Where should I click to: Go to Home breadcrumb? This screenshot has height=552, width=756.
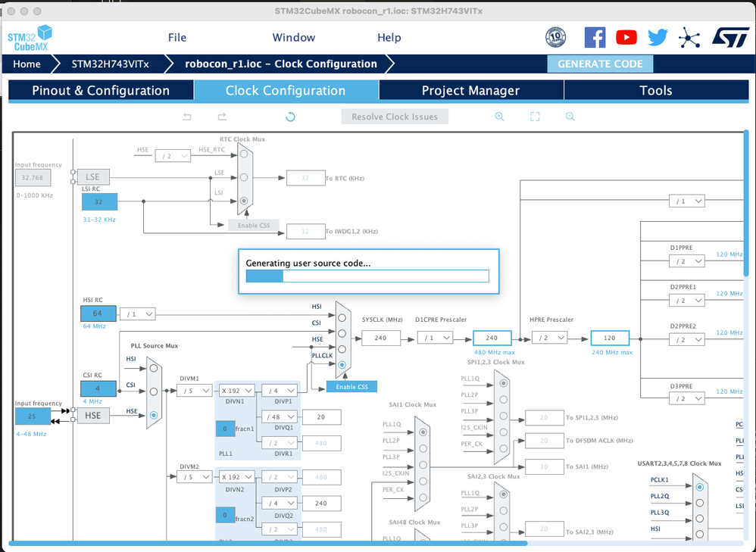(x=27, y=64)
